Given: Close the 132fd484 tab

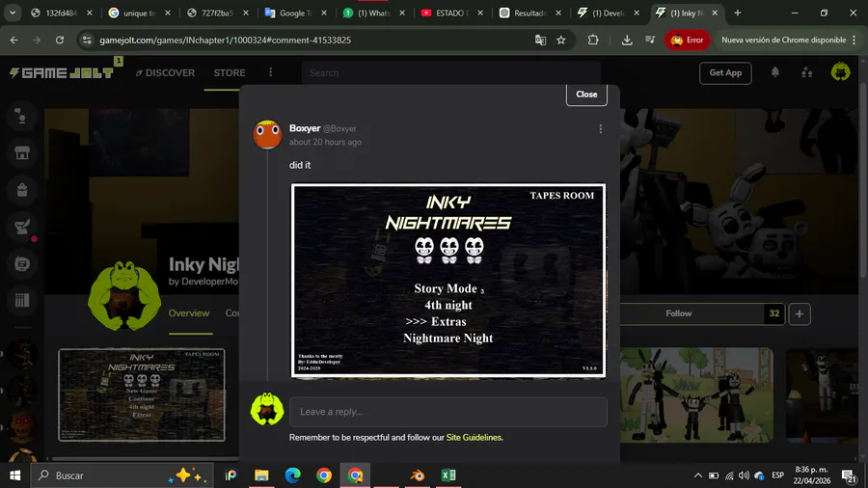Looking at the screenshot, I should [90, 13].
